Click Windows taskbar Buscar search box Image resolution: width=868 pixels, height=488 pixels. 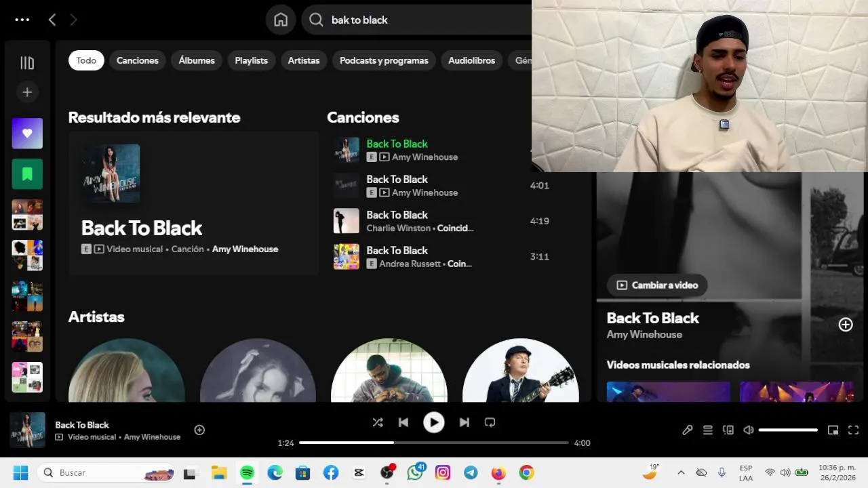(106, 472)
